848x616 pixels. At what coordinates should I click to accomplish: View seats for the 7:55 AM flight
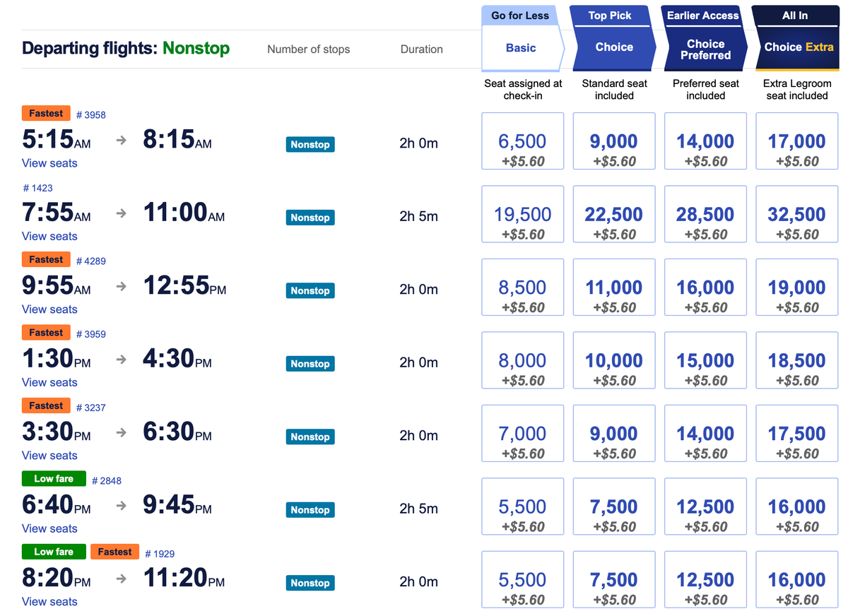tap(49, 236)
